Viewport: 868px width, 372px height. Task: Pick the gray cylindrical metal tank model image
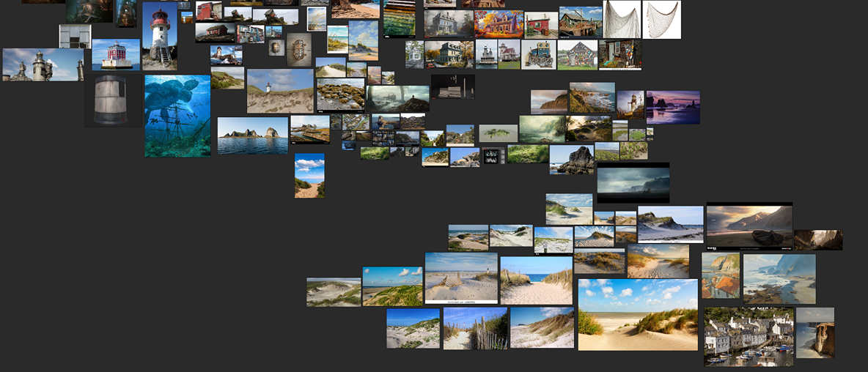114,100
